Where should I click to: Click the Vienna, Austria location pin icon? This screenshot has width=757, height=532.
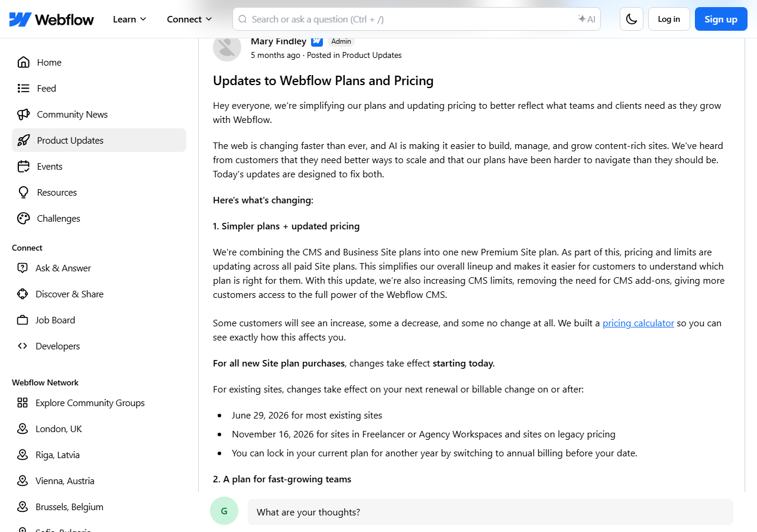[22, 481]
